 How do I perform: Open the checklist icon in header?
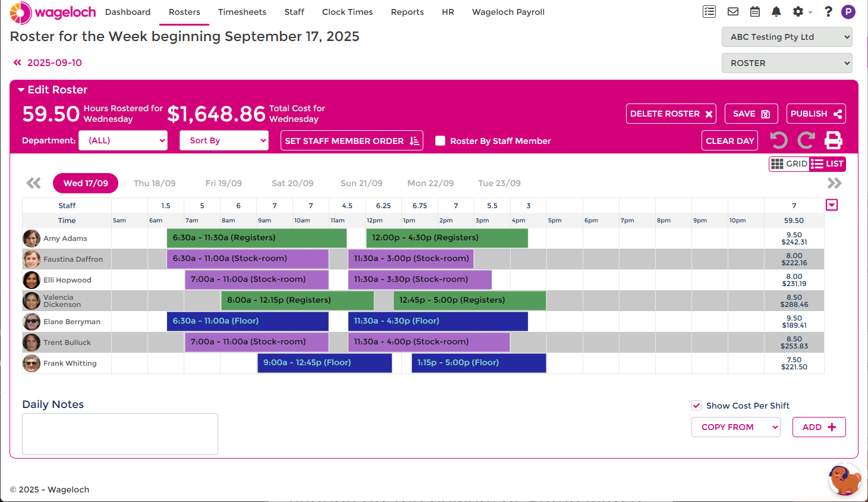pos(709,12)
